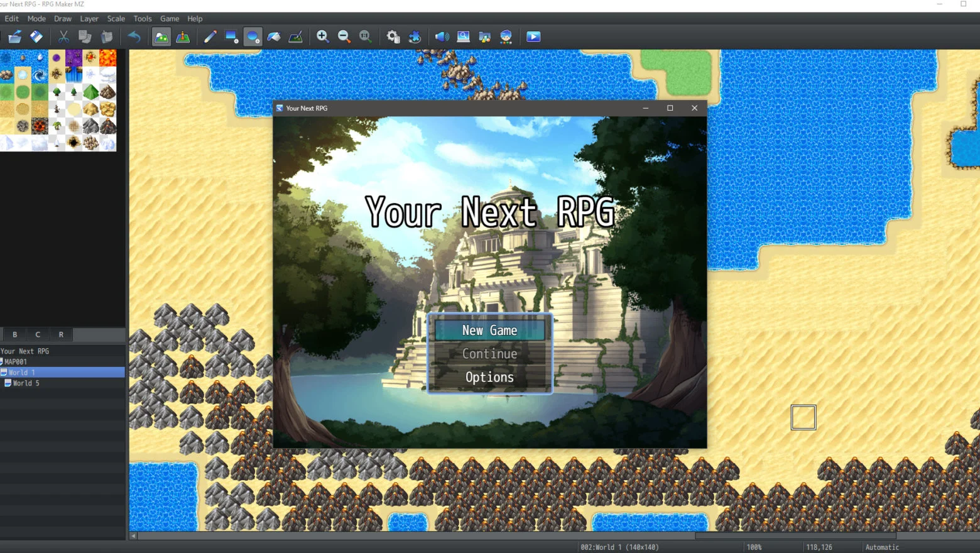Save the project with the floppy icon
Image resolution: width=980 pixels, height=553 pixels.
[x=36, y=36]
